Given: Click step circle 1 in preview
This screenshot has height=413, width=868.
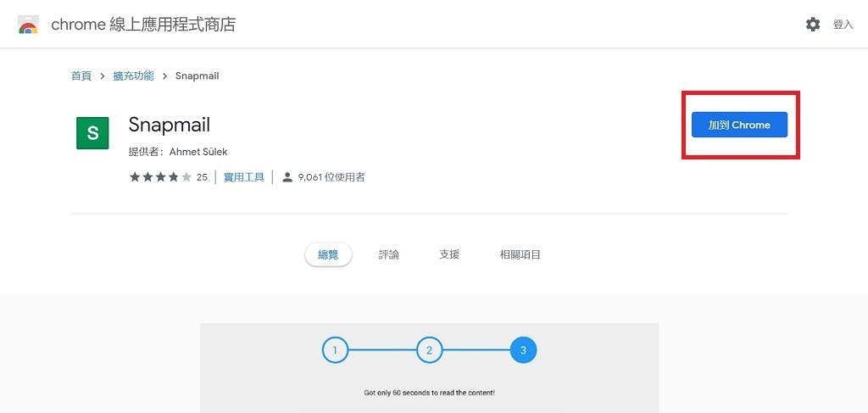Looking at the screenshot, I should [335, 350].
